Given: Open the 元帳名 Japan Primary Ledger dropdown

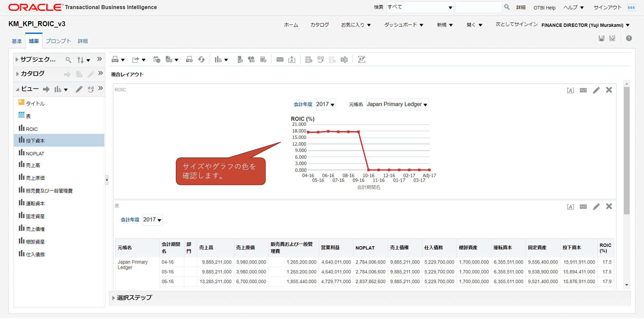Looking at the screenshot, I should pos(397,104).
